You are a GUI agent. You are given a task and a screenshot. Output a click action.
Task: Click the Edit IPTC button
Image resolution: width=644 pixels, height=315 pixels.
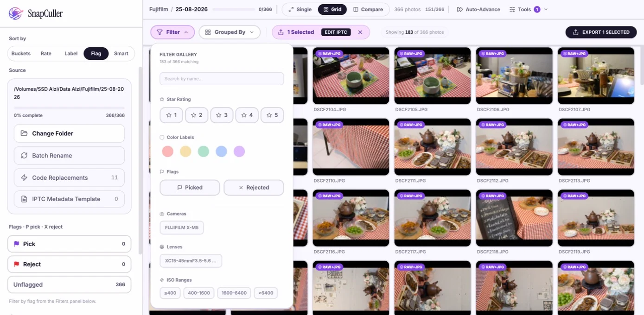336,32
